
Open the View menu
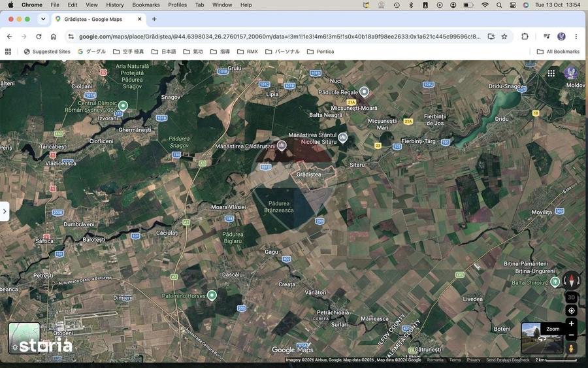[x=91, y=5]
